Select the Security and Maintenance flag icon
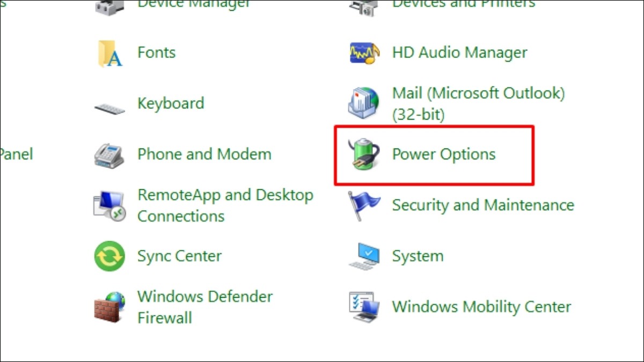The image size is (644, 362). pos(363,205)
